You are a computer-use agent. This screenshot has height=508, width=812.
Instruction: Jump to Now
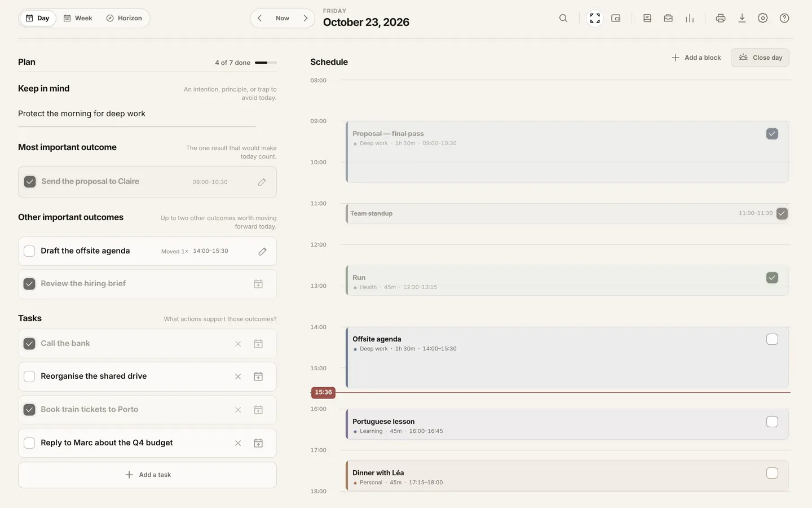(x=283, y=18)
